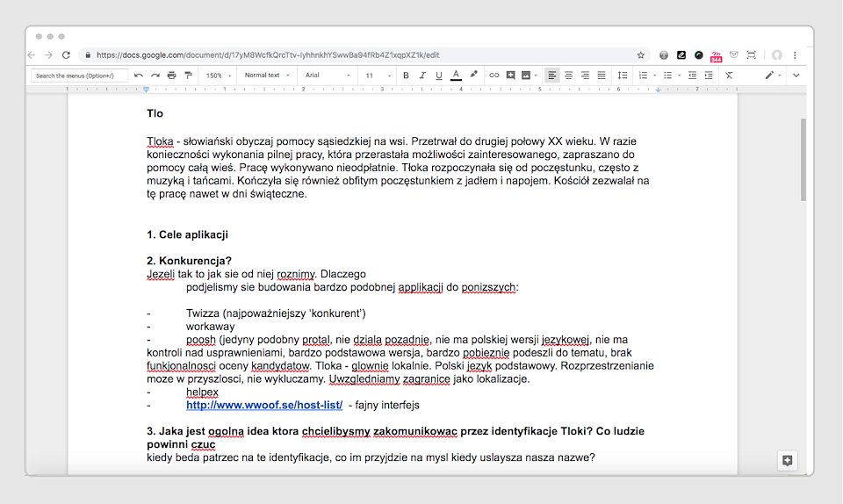
Task: Align text left
Action: (551, 76)
